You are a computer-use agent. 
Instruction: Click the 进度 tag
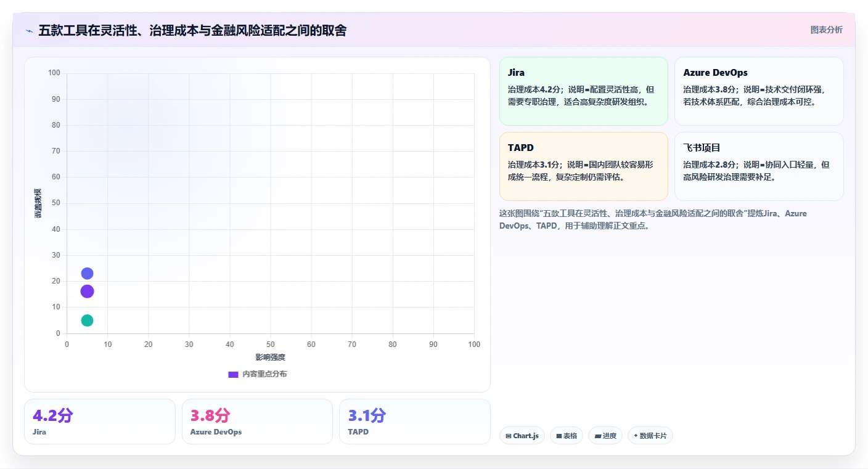coord(605,436)
